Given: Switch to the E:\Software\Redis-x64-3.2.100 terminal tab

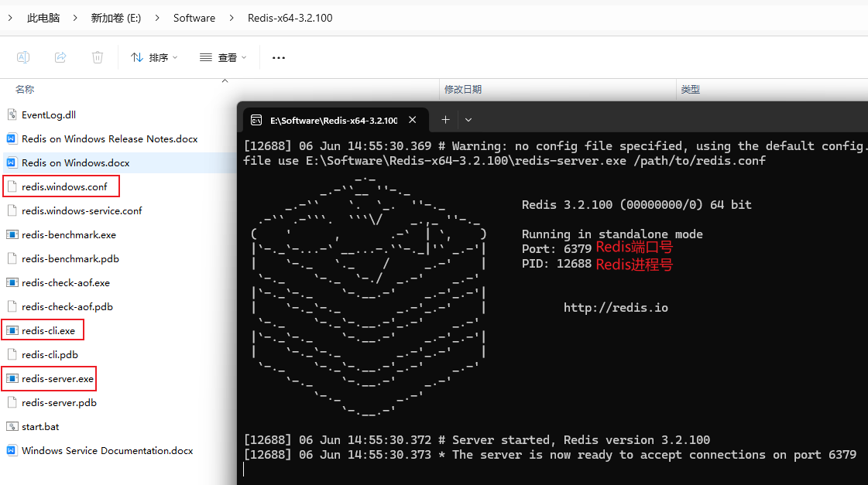Looking at the screenshot, I should click(335, 120).
